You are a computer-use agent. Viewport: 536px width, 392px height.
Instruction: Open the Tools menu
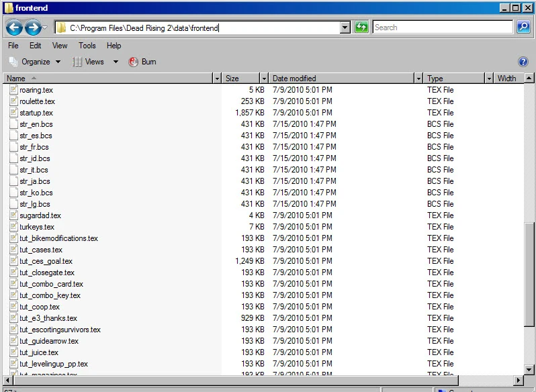87,46
